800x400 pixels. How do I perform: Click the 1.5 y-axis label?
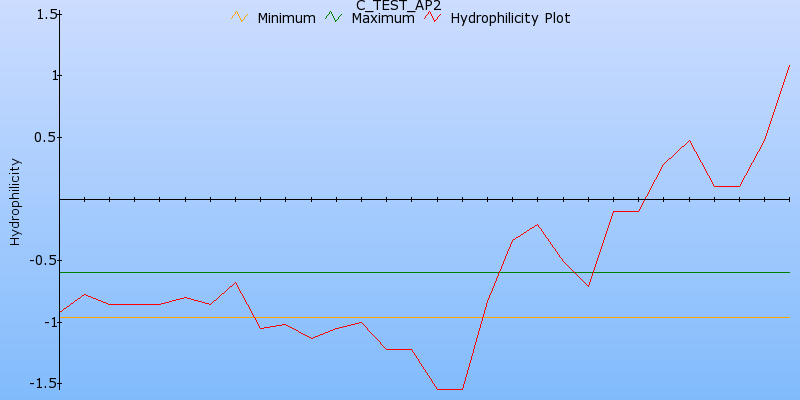click(46, 14)
